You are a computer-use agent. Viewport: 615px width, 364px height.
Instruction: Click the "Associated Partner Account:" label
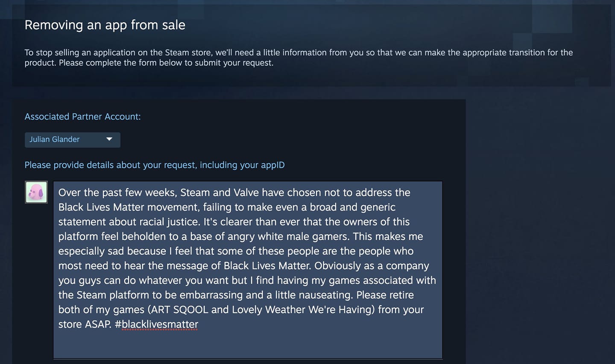click(82, 116)
